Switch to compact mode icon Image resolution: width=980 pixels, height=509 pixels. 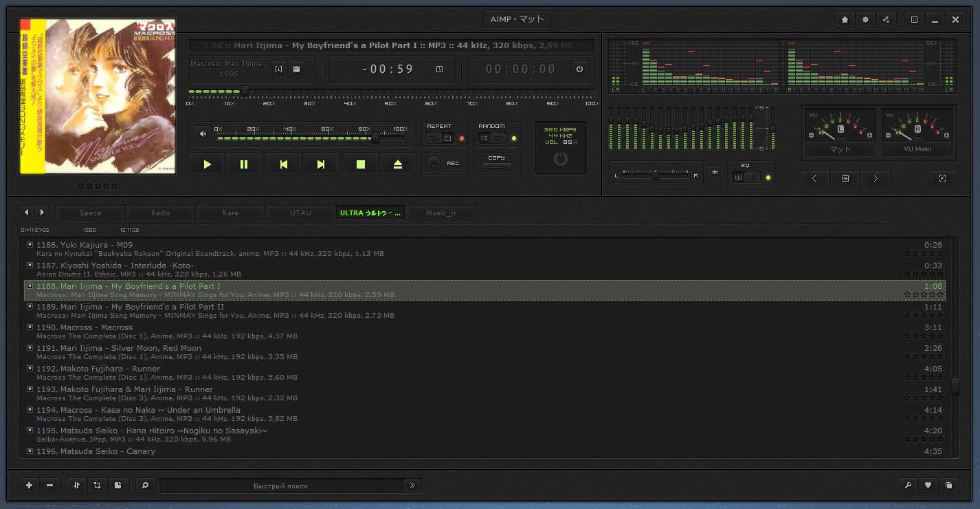click(914, 20)
